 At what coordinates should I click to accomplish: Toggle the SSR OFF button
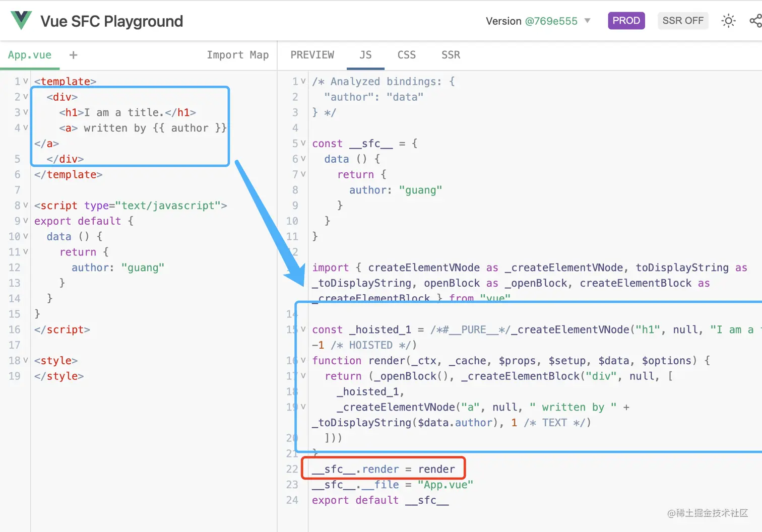(x=683, y=21)
